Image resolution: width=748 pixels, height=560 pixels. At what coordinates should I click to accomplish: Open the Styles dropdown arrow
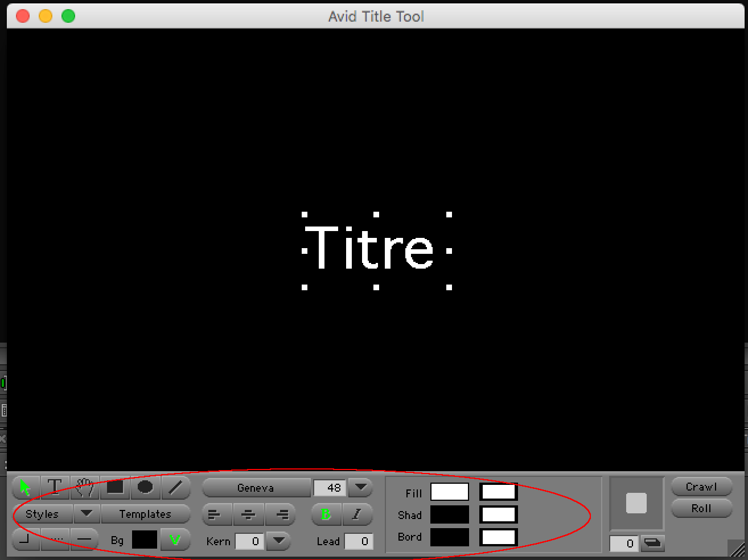(87, 514)
